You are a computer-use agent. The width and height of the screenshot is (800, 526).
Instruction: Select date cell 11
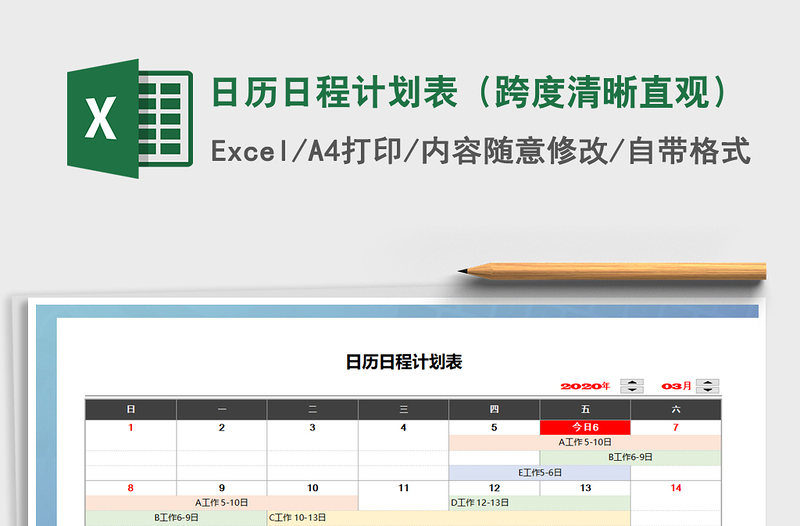coord(404,488)
